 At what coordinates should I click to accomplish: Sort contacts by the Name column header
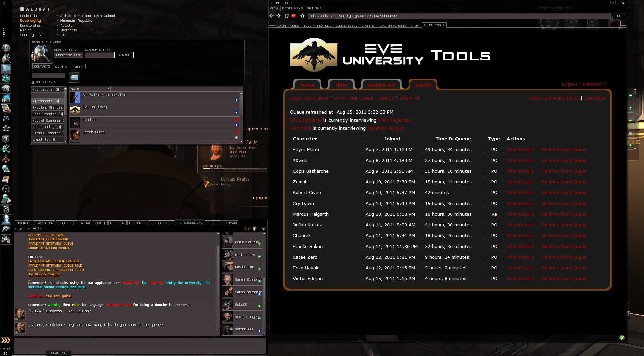pyautogui.click(x=90, y=89)
